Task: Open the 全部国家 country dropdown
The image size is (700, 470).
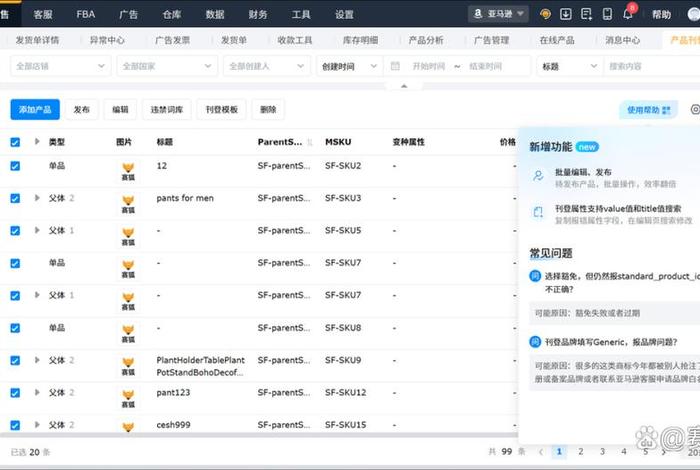Action: [167, 66]
